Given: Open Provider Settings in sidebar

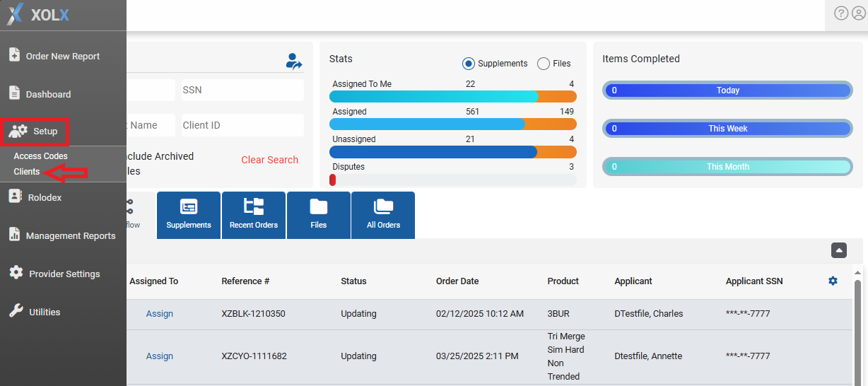Looking at the screenshot, I should (64, 274).
